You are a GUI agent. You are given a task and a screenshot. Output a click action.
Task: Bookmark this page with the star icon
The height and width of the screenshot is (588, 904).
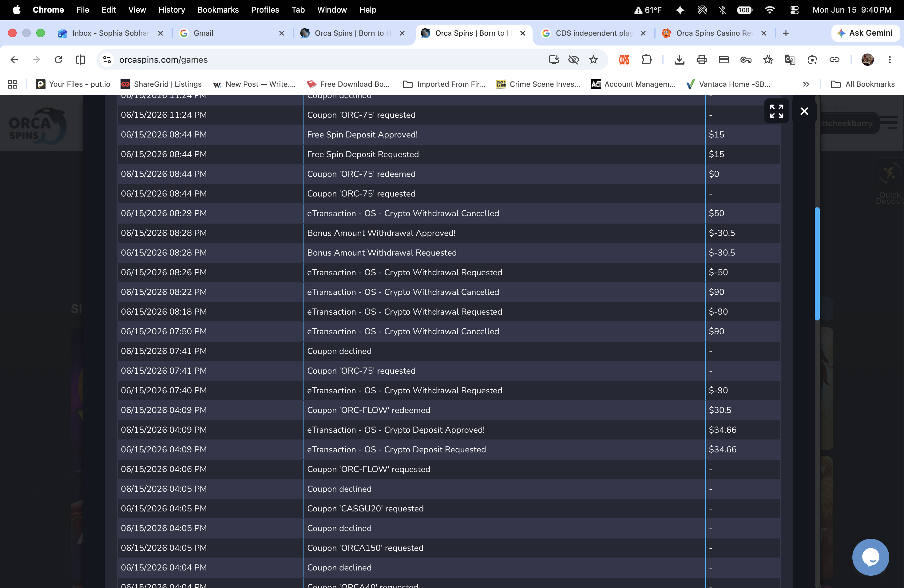[x=593, y=60]
